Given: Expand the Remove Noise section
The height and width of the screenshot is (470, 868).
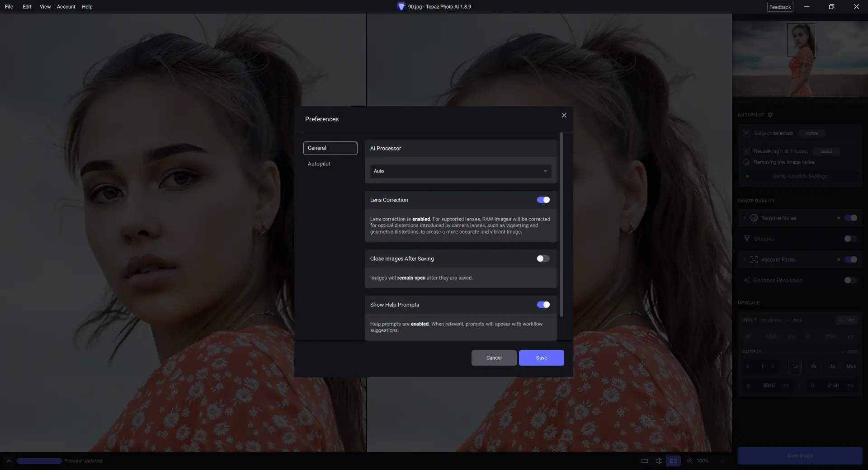Looking at the screenshot, I should 745,218.
